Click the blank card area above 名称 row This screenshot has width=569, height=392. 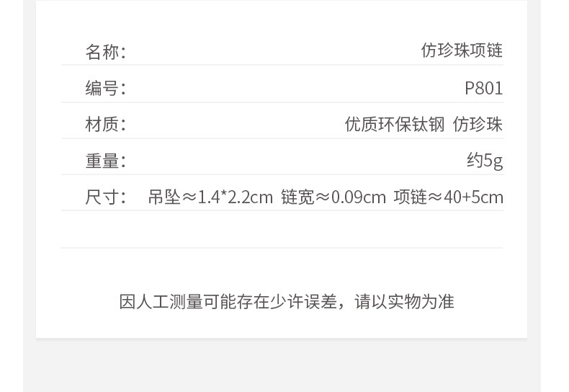point(282,18)
